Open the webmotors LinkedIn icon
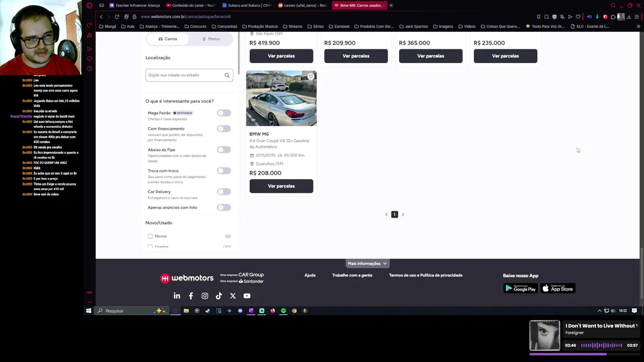Viewport: 644px width, 362px height. (177, 296)
